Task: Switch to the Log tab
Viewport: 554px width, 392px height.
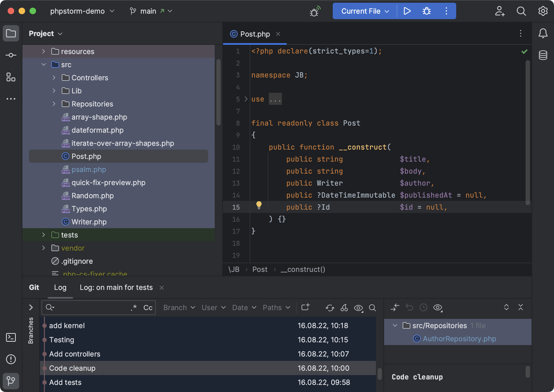Action: click(x=60, y=287)
